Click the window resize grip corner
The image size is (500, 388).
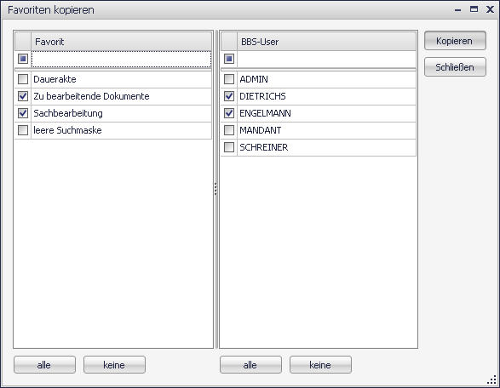pyautogui.click(x=492, y=380)
